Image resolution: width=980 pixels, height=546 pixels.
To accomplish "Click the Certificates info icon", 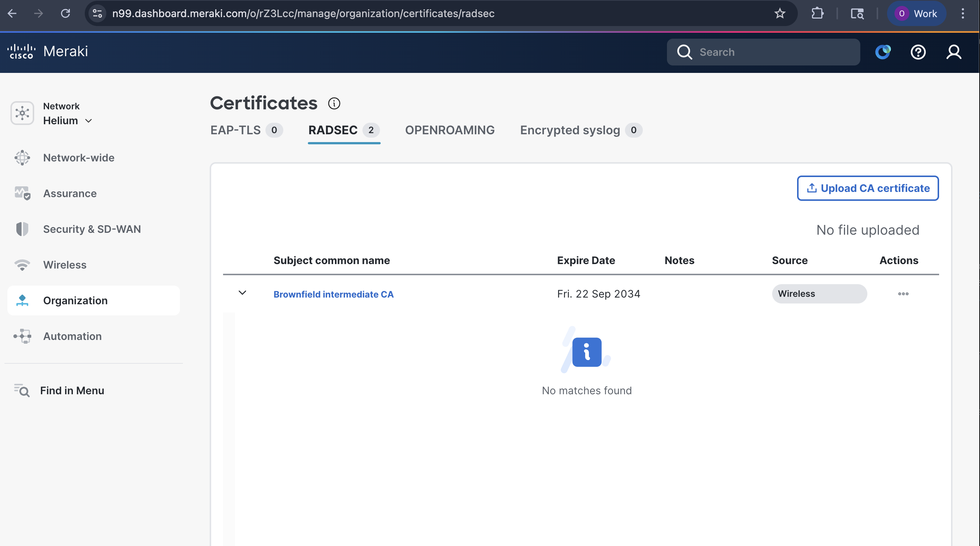I will coord(334,103).
